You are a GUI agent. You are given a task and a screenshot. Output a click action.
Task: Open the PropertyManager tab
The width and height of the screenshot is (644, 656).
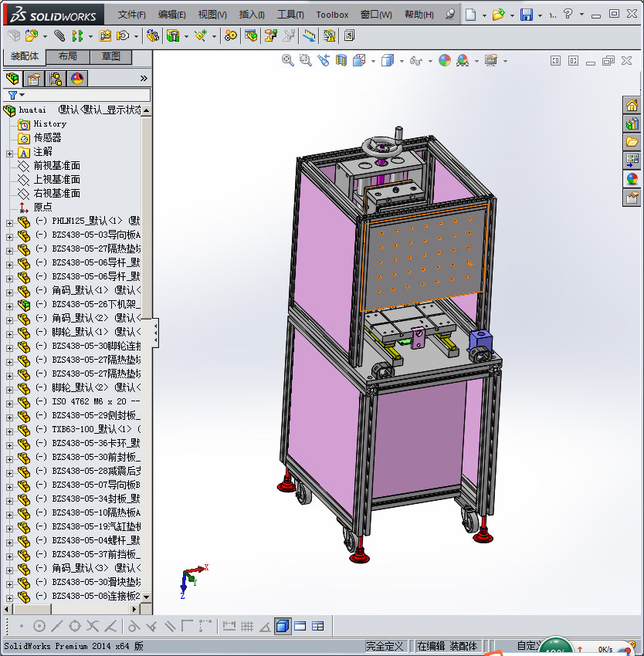tap(34, 78)
